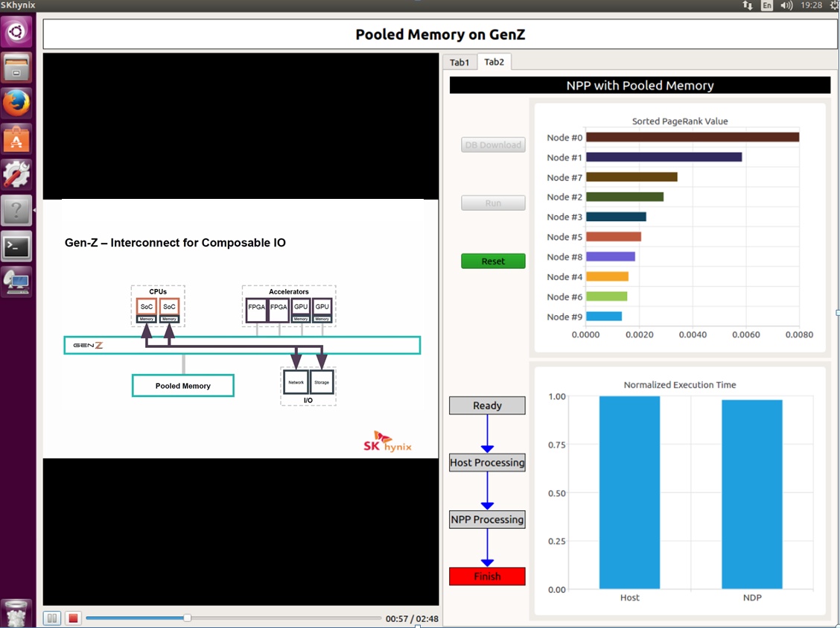Launch Firefox web browser

tap(16, 103)
